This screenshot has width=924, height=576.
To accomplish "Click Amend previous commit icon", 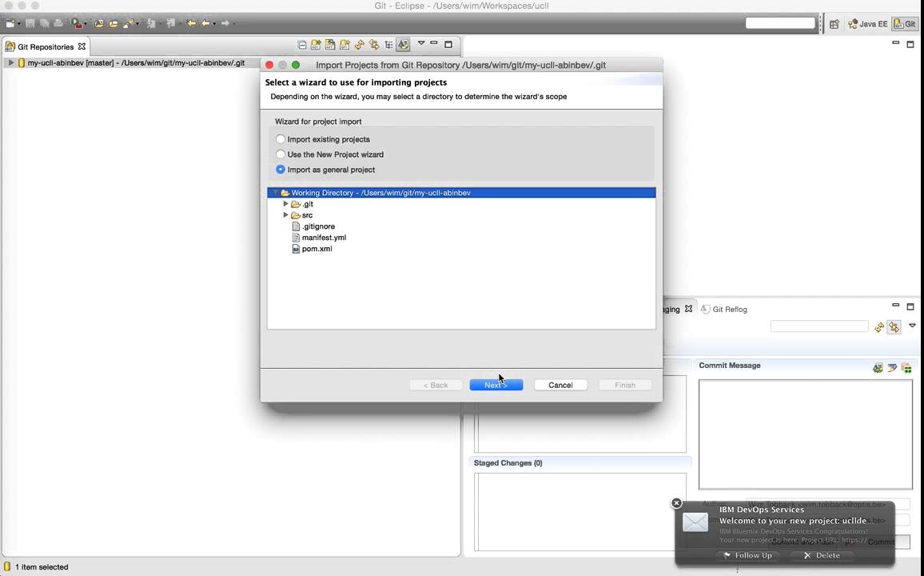I will [878, 368].
